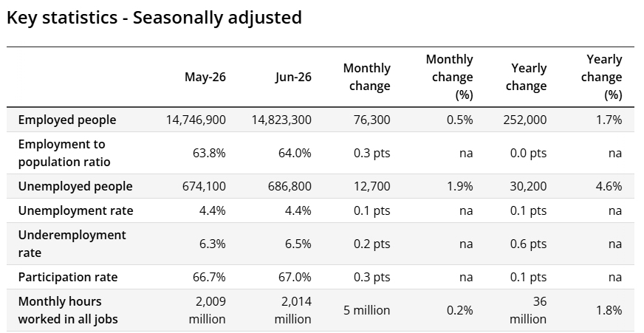Select the Unemployment rate row label

point(76,210)
